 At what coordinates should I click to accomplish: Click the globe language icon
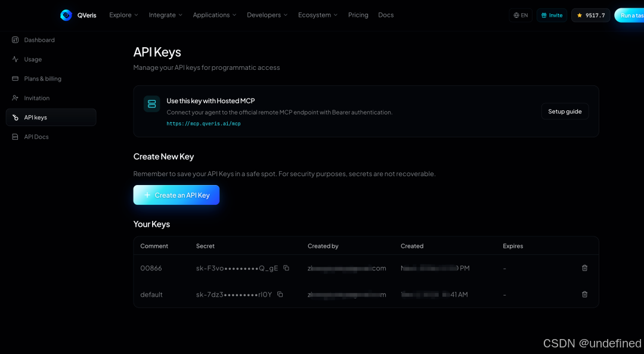(x=516, y=15)
